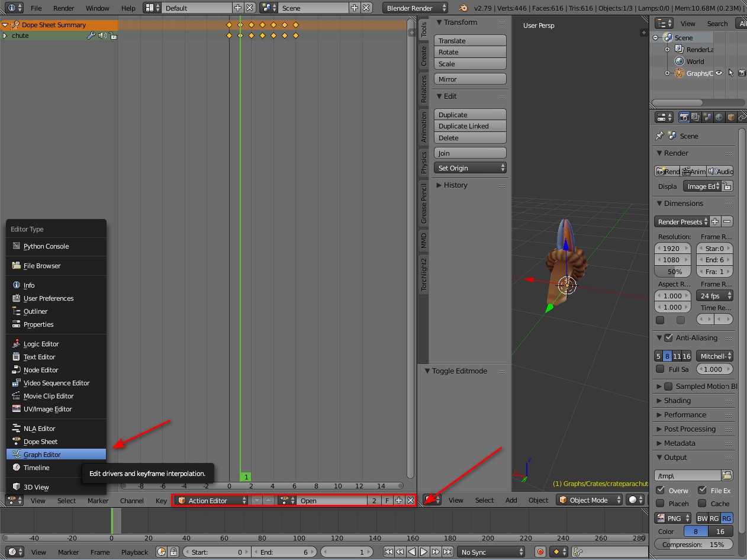This screenshot has height=560, width=747.
Task: Enable the Full Sample checkbox
Action: (x=660, y=369)
